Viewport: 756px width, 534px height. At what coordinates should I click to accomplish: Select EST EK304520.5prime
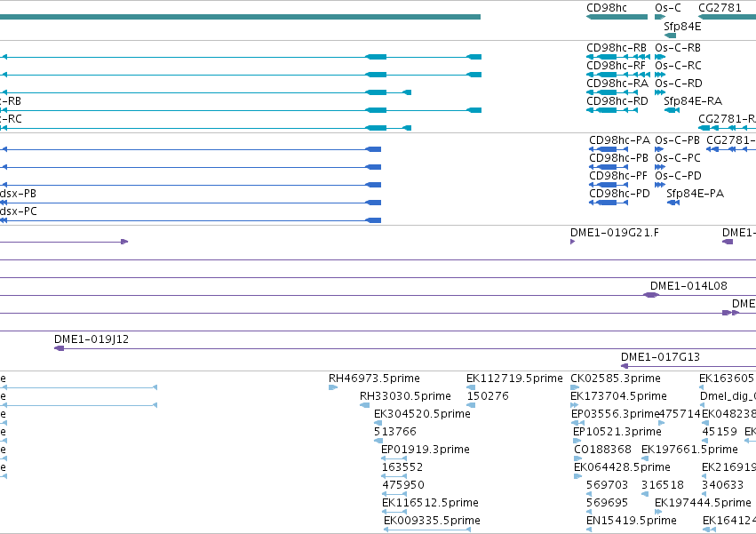pyautogui.click(x=378, y=423)
